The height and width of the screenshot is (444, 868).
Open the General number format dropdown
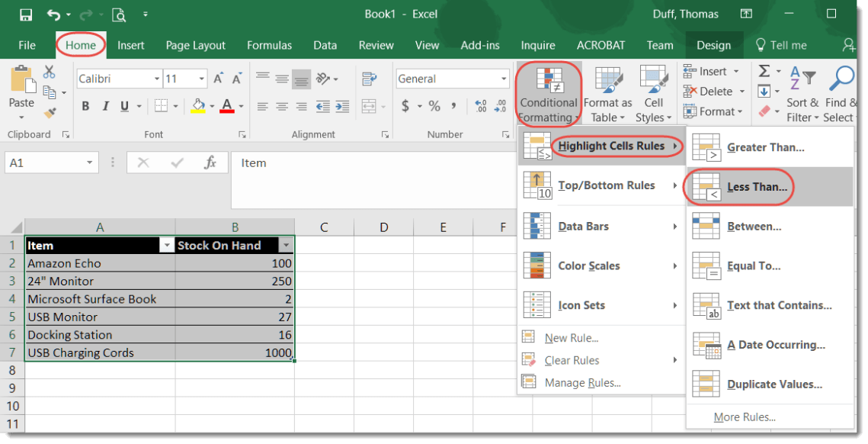[x=504, y=79]
